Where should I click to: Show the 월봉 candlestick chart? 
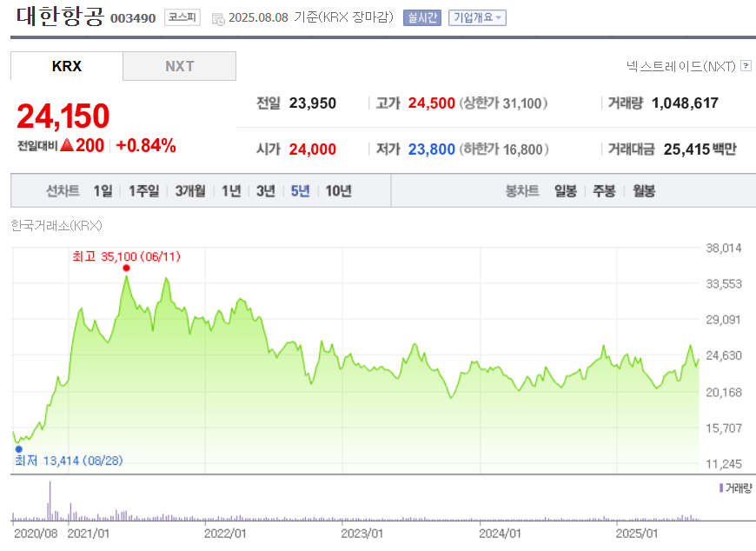(644, 191)
